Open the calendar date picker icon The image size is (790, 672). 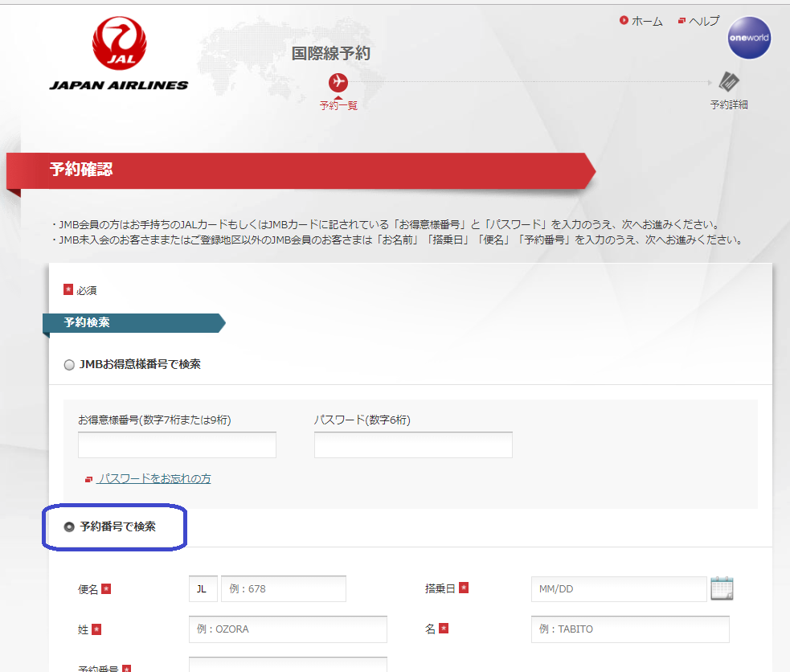point(722,588)
